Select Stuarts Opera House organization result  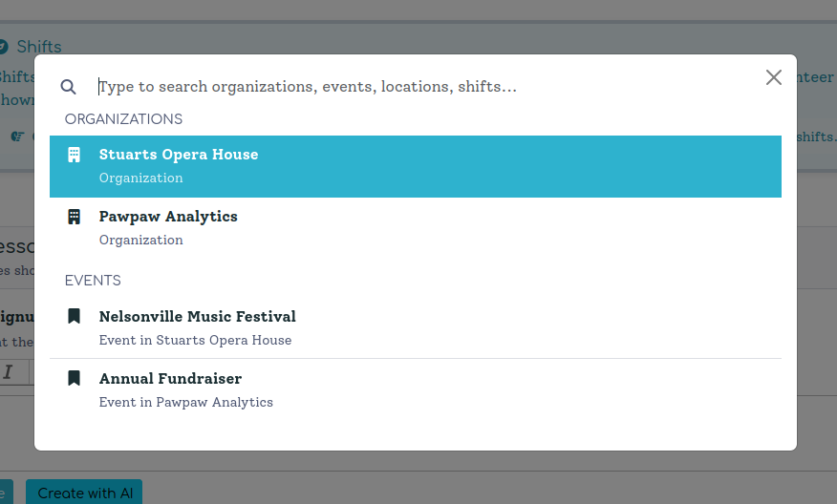pos(416,166)
